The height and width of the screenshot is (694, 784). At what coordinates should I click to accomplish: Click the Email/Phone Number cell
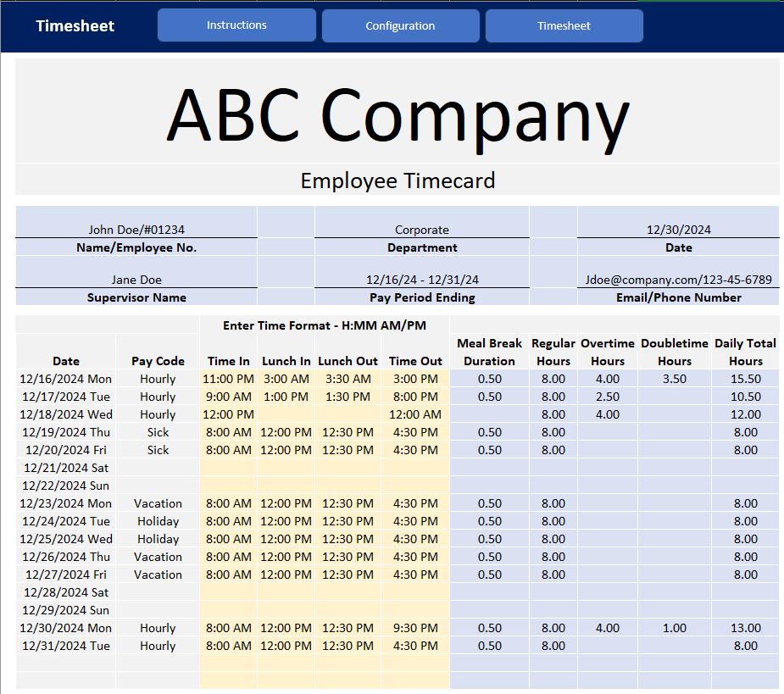[x=678, y=280]
